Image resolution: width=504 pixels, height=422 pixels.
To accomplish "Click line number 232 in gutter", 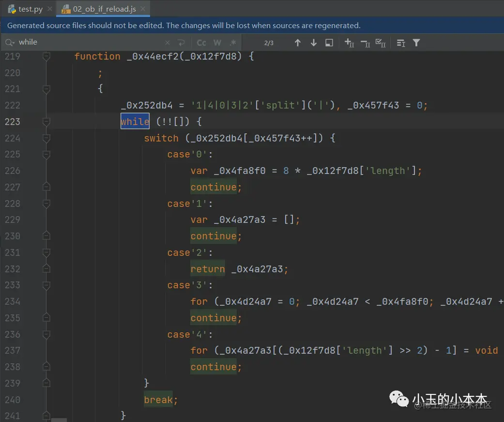I will [13, 269].
